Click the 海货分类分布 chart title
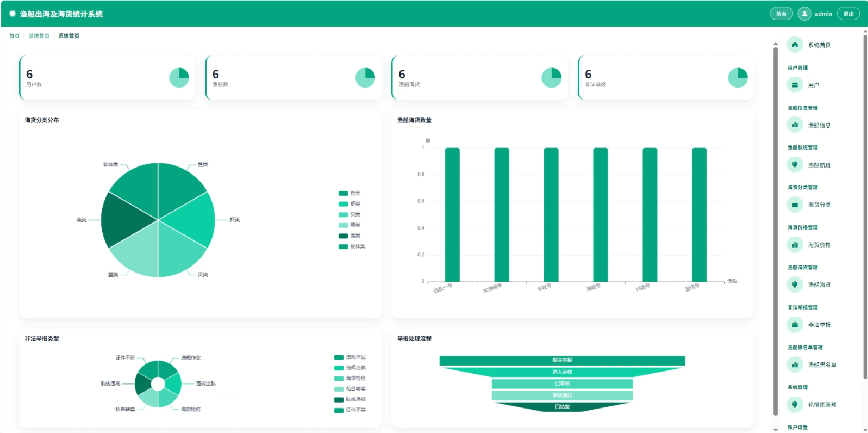This screenshot has width=868, height=433. (42, 120)
